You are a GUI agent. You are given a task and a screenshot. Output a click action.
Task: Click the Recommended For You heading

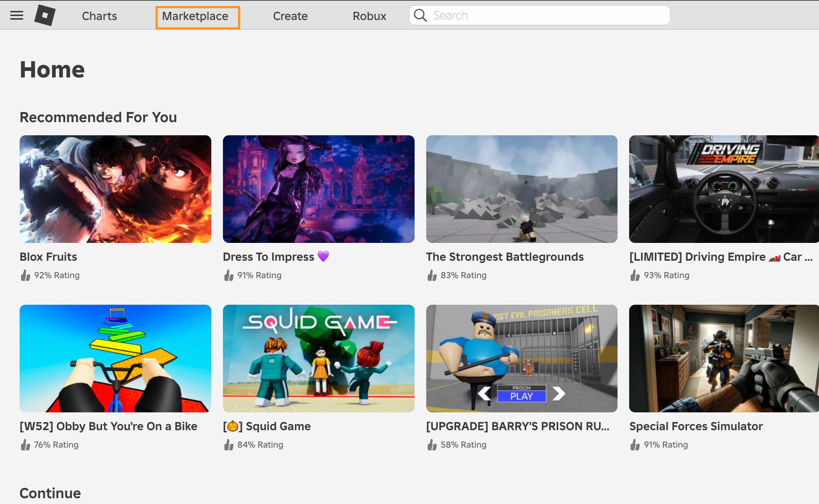98,117
